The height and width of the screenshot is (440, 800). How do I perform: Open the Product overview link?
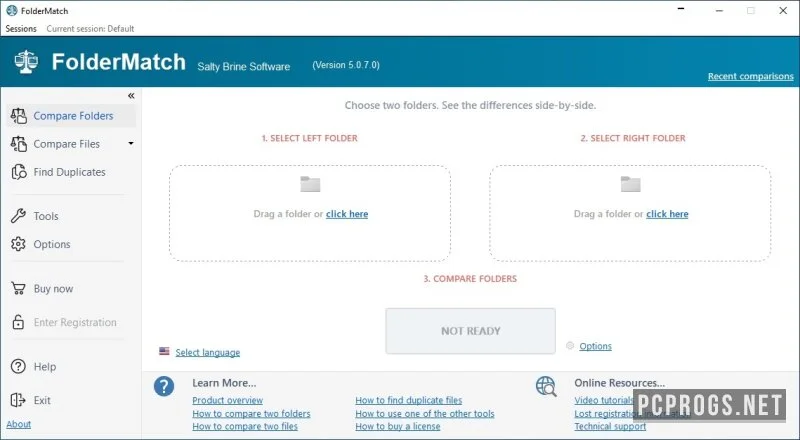tap(228, 400)
